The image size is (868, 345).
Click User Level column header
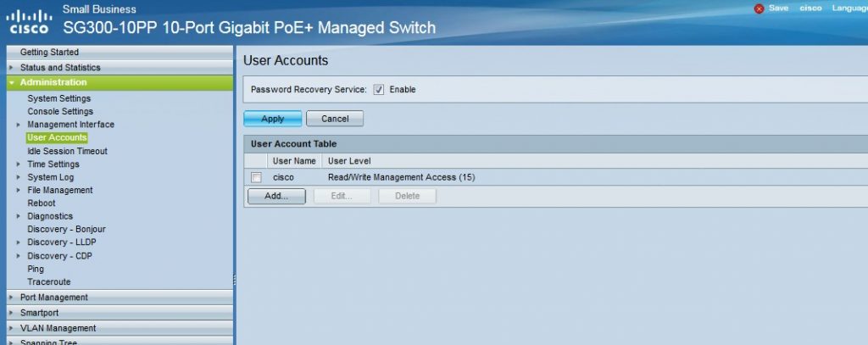point(349,161)
